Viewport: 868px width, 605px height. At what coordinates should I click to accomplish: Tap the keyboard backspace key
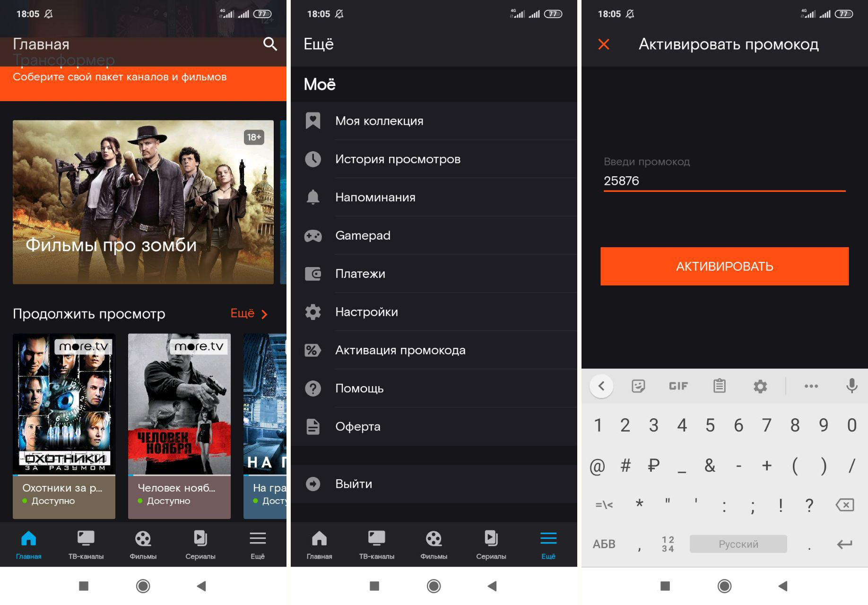pos(844,505)
